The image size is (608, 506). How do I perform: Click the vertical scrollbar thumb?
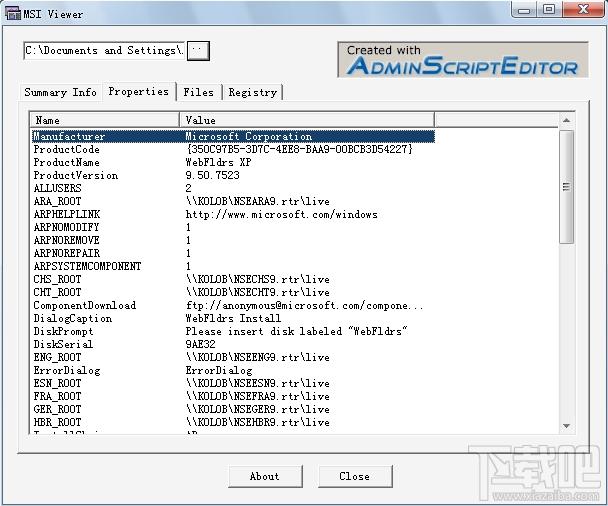click(x=566, y=187)
